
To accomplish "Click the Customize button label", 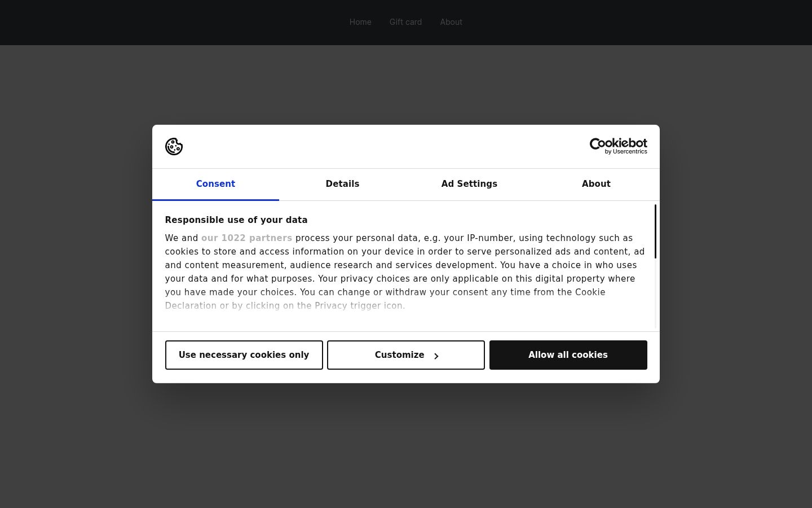I will (x=399, y=355).
